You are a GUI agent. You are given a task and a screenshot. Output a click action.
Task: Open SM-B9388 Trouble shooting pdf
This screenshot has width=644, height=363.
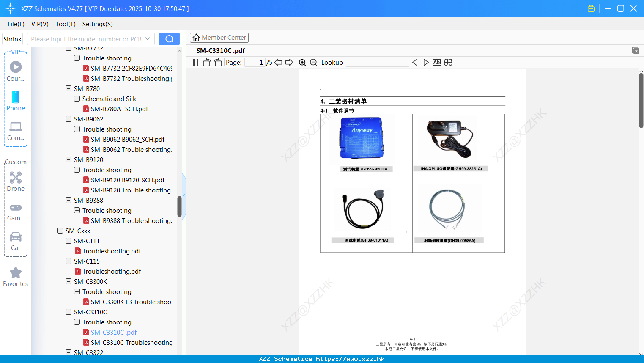coord(127,220)
